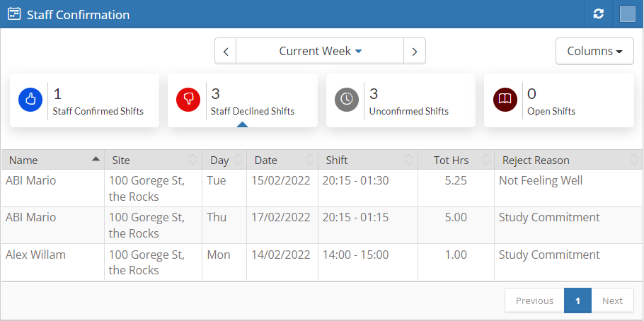The width and height of the screenshot is (644, 321).
Task: Click the dark red open book icon
Action: click(x=505, y=100)
